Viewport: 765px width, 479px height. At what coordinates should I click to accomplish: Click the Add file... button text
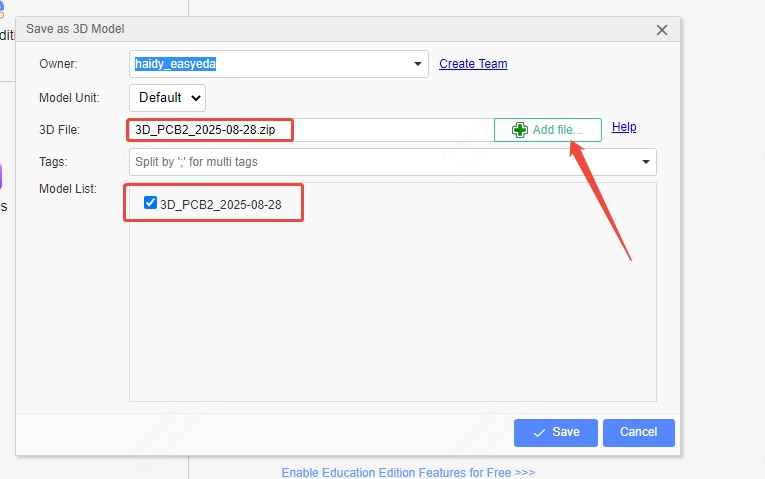tap(557, 130)
